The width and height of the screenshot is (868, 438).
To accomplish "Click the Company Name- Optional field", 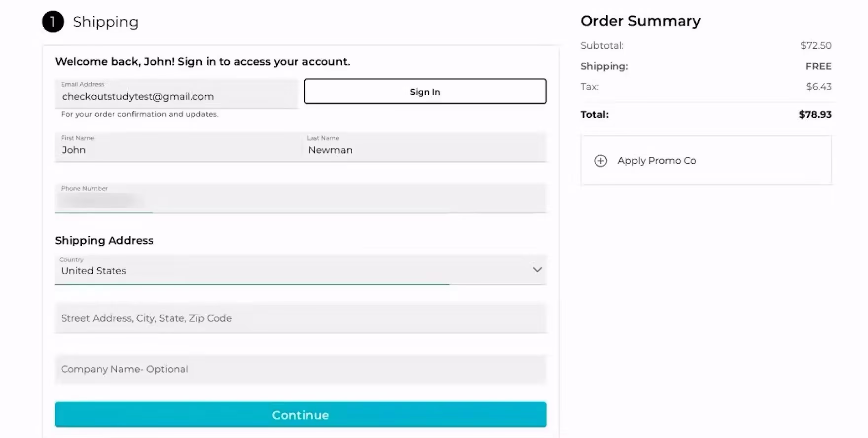I will click(x=300, y=369).
